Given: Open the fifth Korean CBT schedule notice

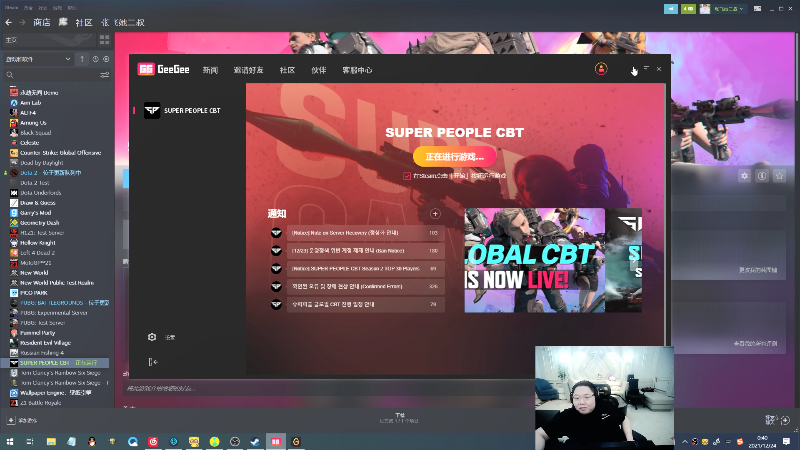Looking at the screenshot, I should (x=365, y=304).
